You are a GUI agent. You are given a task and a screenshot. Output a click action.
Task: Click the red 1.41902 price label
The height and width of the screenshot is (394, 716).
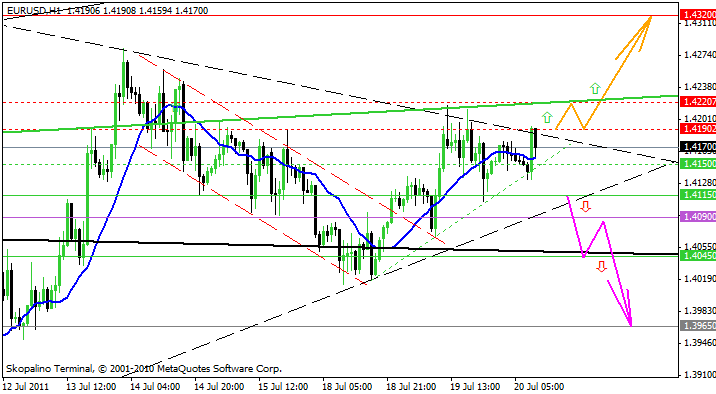coord(698,129)
